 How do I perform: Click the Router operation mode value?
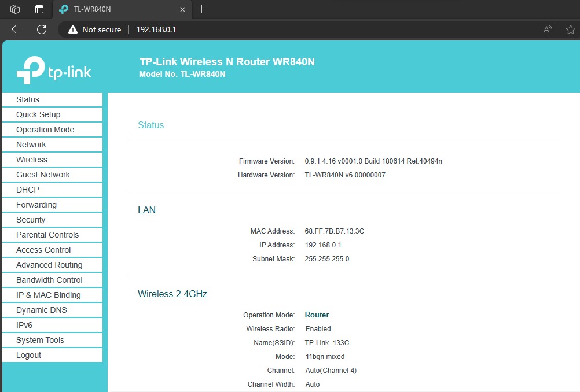click(x=317, y=315)
